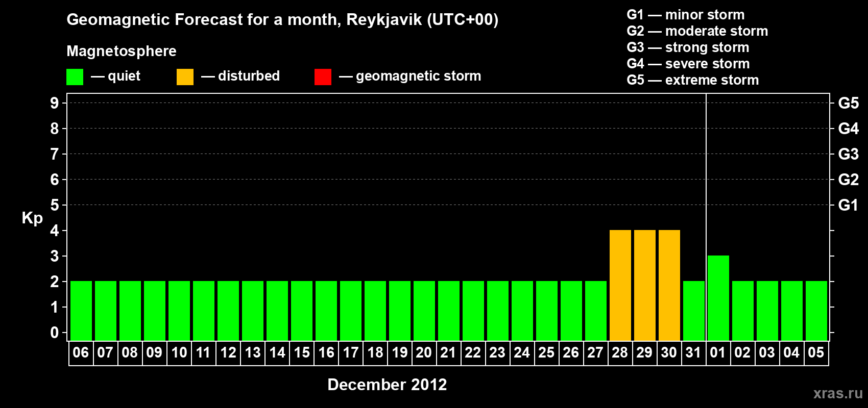
Task: Select the orange bar for day 30
Action: coord(669,285)
